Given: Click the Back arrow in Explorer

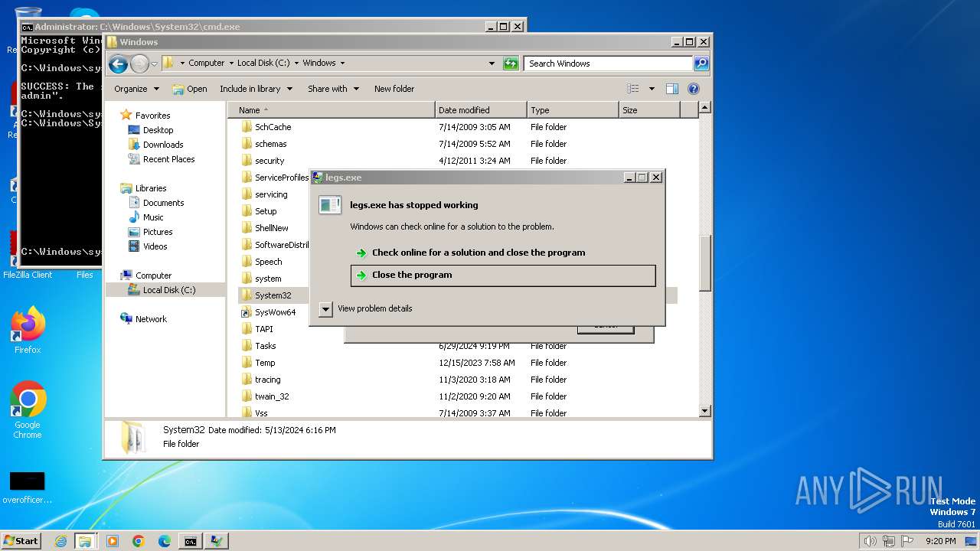Looking at the screenshot, I should [x=118, y=64].
